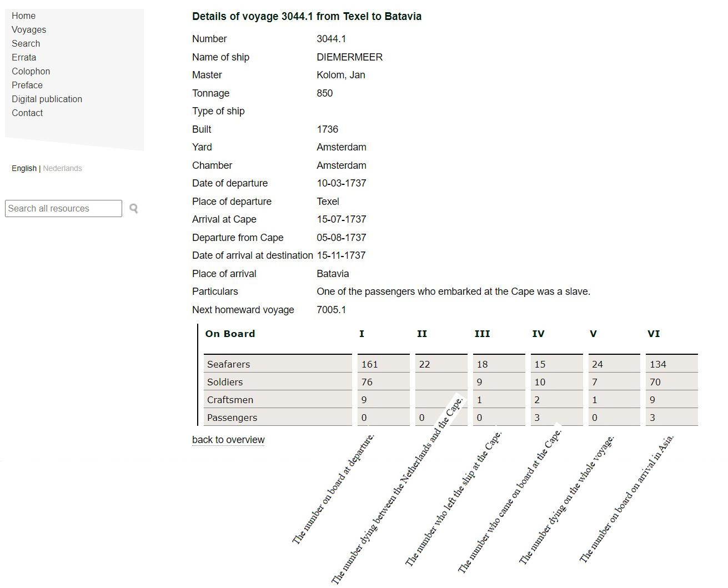Open the Contact page link
Screen dimensions: 728x588
point(27,113)
